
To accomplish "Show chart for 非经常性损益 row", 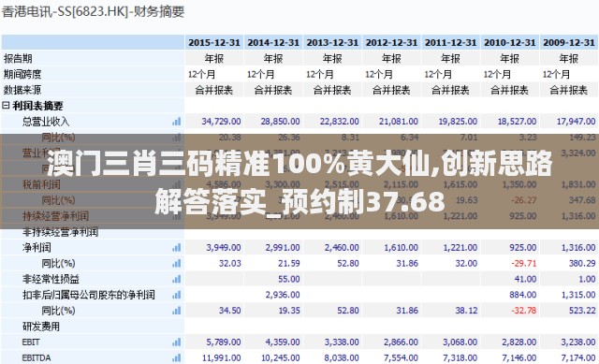I will pos(177,279).
